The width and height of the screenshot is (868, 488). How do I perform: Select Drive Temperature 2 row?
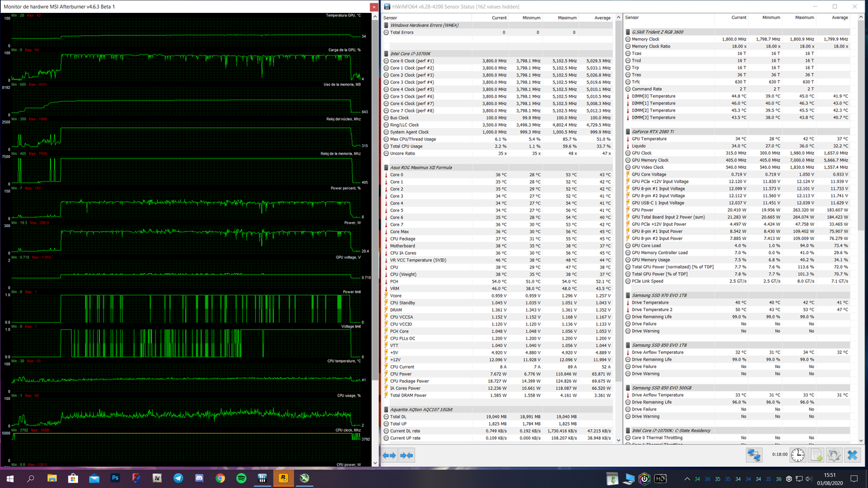pos(737,310)
